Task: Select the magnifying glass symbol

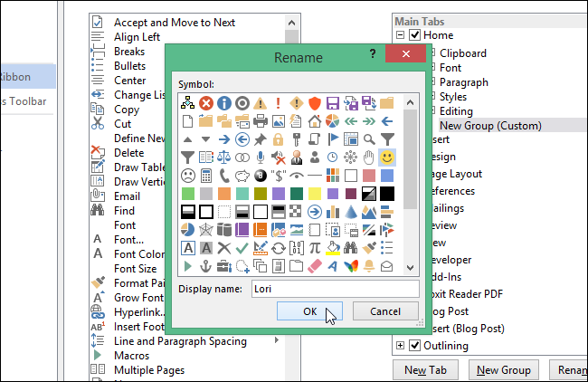Action: (369, 139)
